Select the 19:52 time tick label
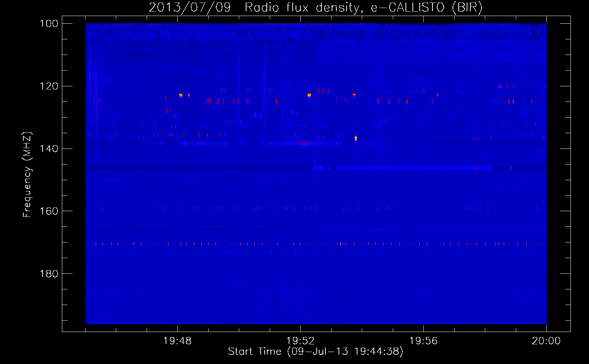This screenshot has width=589, height=364. point(300,341)
